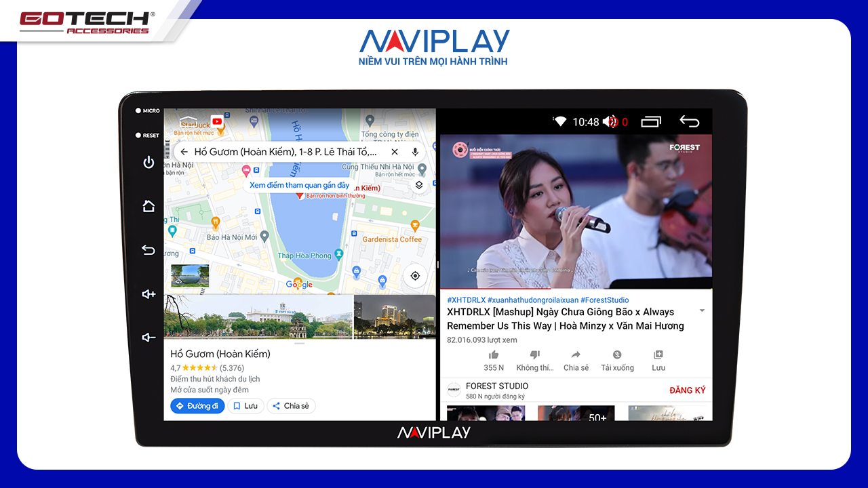Tap the XHTDRLX Mashup video title
The height and width of the screenshot is (488, 868).
point(566,319)
